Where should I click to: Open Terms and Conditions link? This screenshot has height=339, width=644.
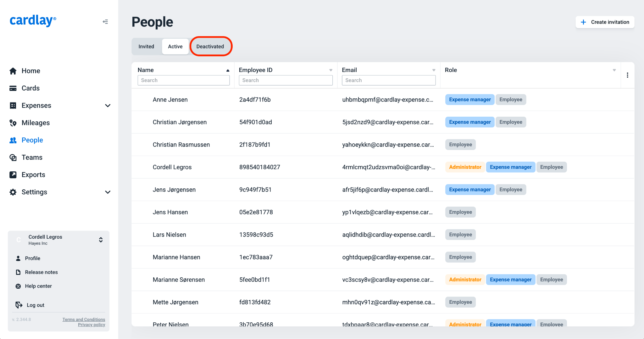point(84,319)
